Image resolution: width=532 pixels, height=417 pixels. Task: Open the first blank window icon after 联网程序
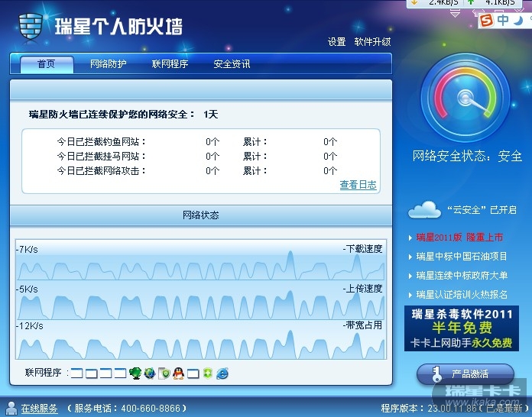(77, 373)
